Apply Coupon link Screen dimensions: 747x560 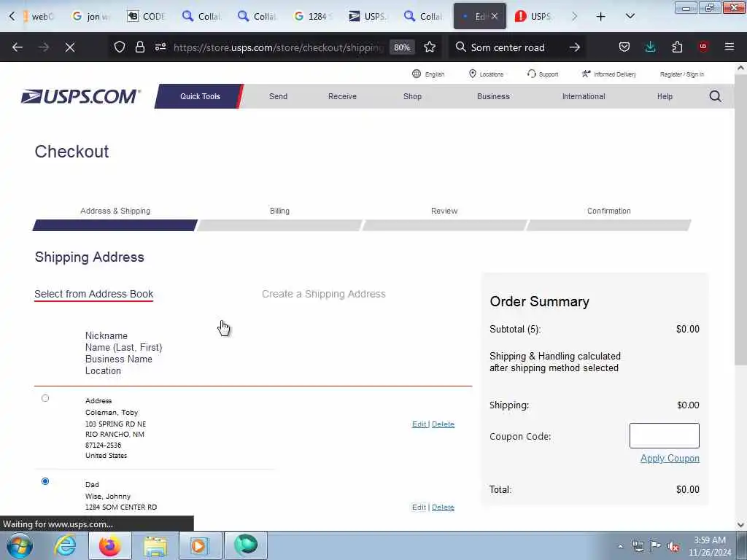click(670, 458)
